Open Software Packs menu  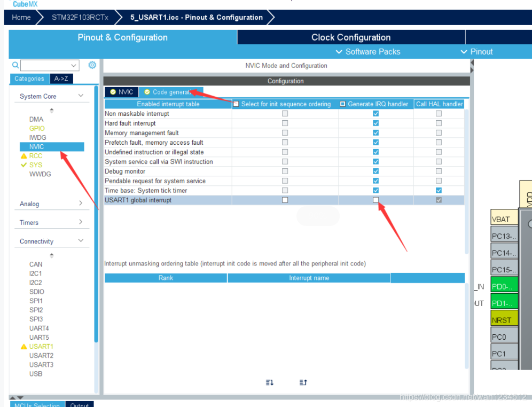(x=367, y=52)
